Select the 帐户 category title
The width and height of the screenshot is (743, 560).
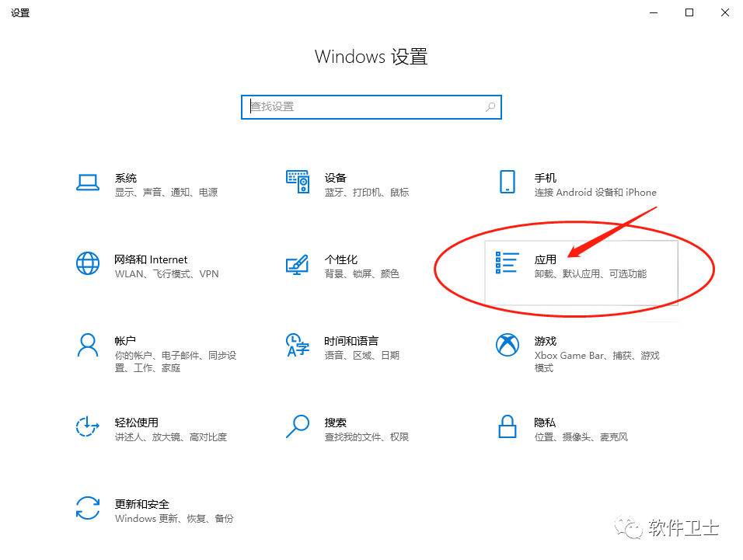(125, 341)
